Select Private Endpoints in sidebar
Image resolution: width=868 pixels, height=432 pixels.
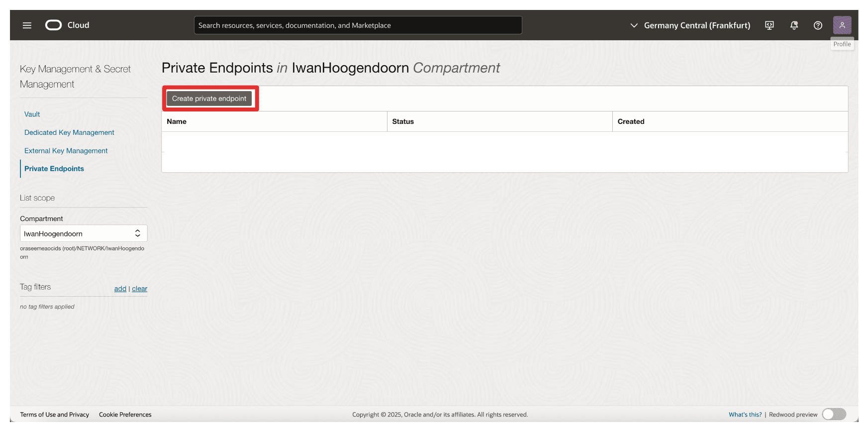coord(54,169)
